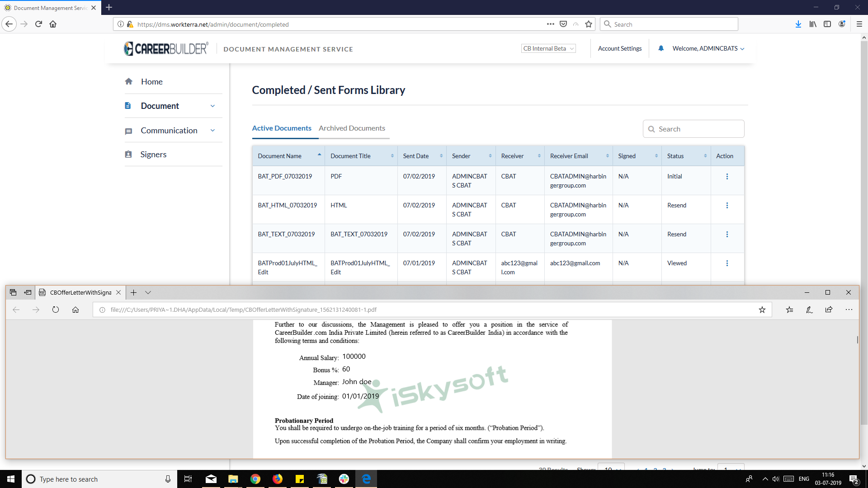Select the Document Management Service Firefox tab
The image size is (868, 488).
[x=51, y=8]
